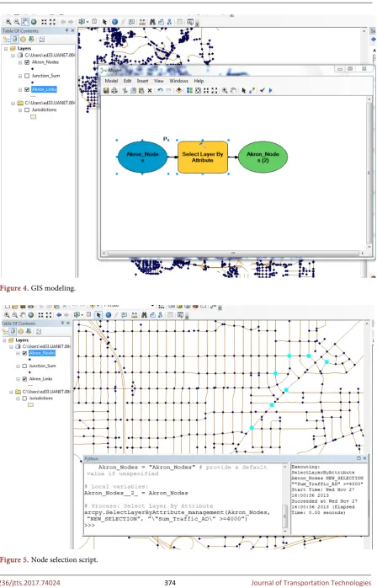The width and height of the screenshot is (377, 588).
Task: Check Junction_Sum layer in Figure 5 contents
Action: click(24, 366)
